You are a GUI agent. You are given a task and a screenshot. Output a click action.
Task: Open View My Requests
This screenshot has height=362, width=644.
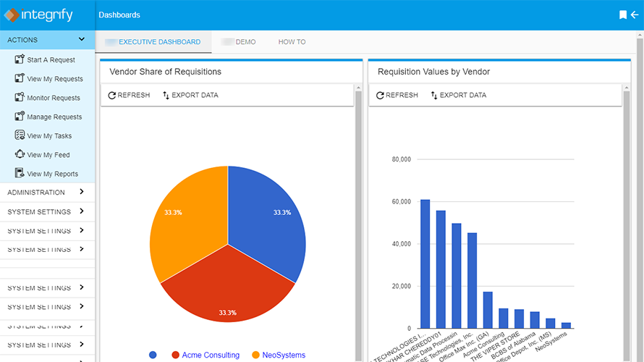(x=55, y=79)
